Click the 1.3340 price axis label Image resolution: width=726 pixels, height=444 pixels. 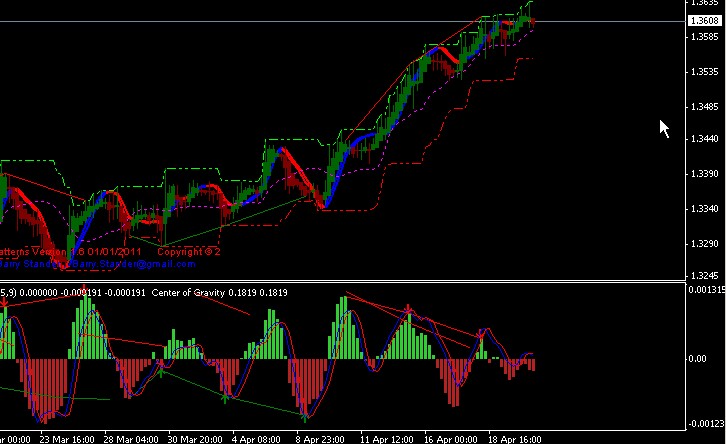coord(705,209)
